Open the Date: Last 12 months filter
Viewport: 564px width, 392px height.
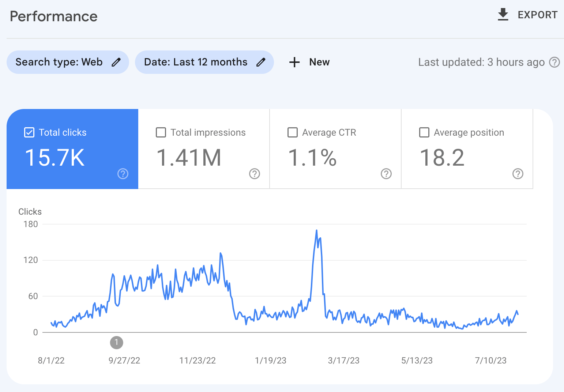(x=196, y=62)
